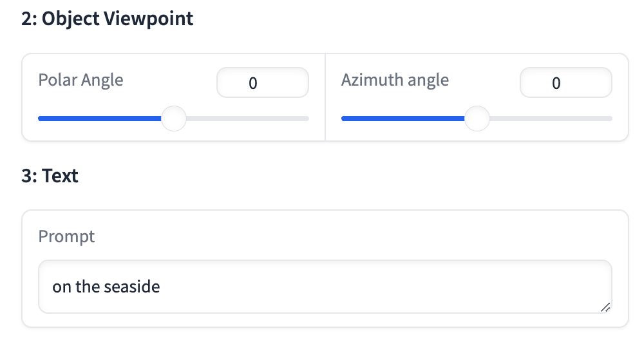The image size is (644, 344).
Task: Click the "Prompt" label text
Action: point(66,236)
